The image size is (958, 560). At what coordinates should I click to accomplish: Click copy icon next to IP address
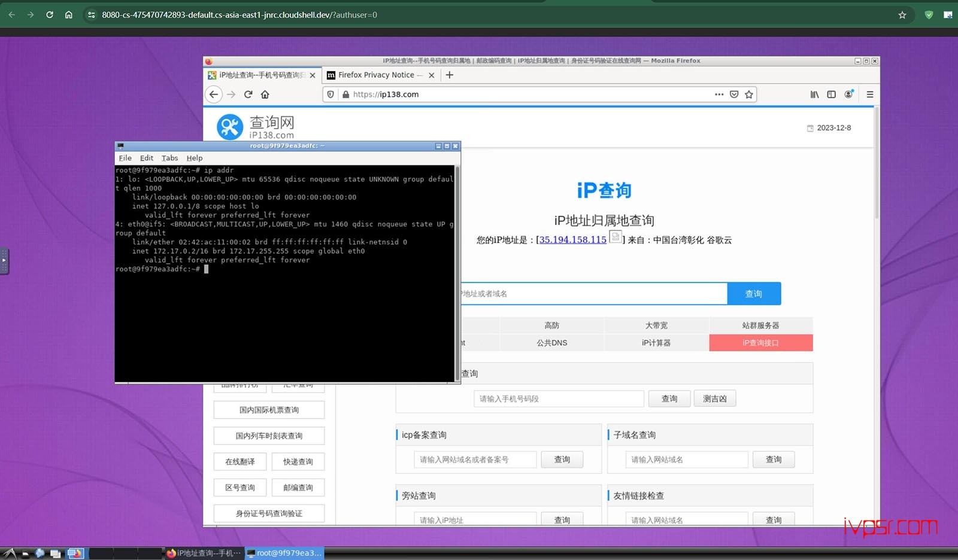click(x=616, y=236)
